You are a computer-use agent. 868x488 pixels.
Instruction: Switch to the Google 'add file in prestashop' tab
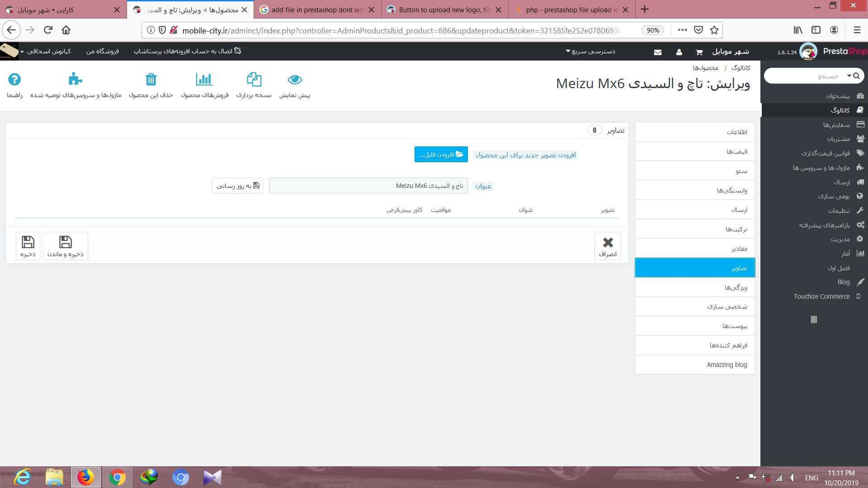pyautogui.click(x=317, y=9)
